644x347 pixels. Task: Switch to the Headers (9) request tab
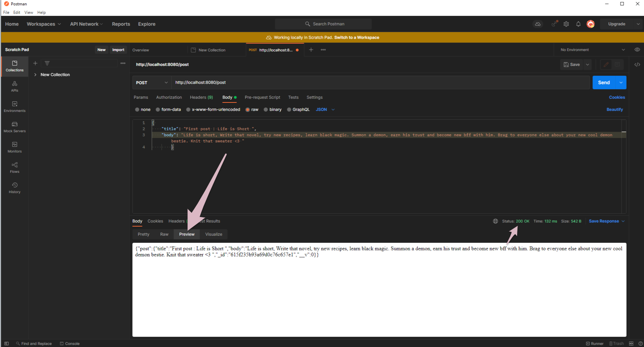[x=201, y=97]
